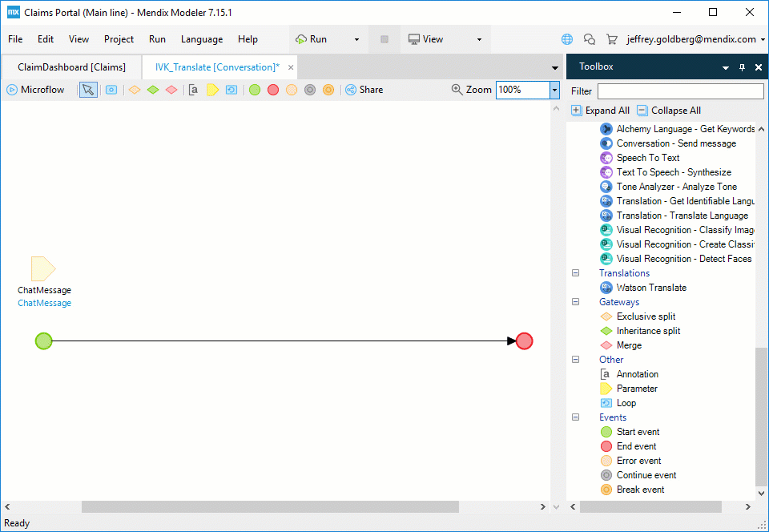Collapse All toolbox categories
This screenshot has height=532, width=769.
pos(668,111)
